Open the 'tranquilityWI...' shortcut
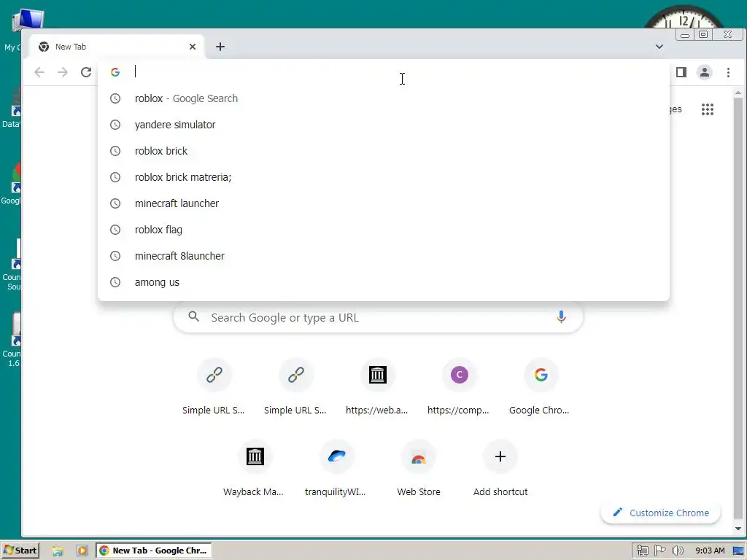Viewport: 747px width, 560px height. pyautogui.click(x=336, y=469)
